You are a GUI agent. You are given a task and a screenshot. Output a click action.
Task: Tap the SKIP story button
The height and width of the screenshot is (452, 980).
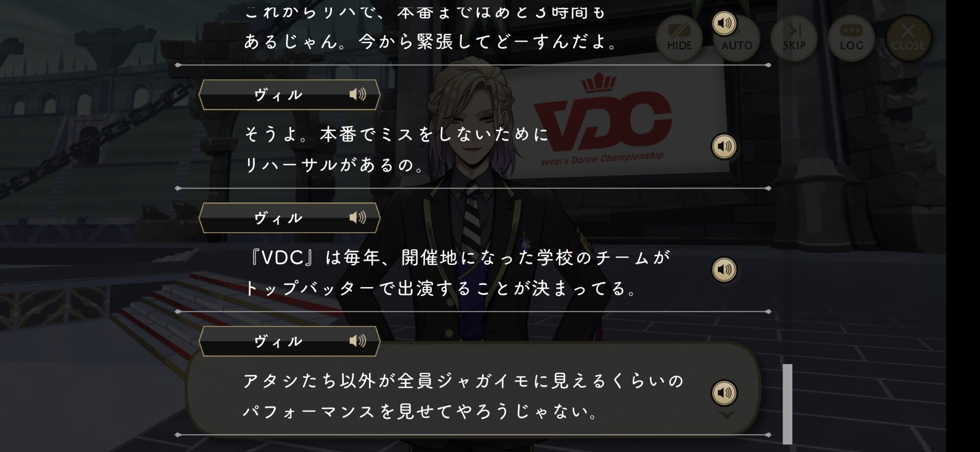794,38
